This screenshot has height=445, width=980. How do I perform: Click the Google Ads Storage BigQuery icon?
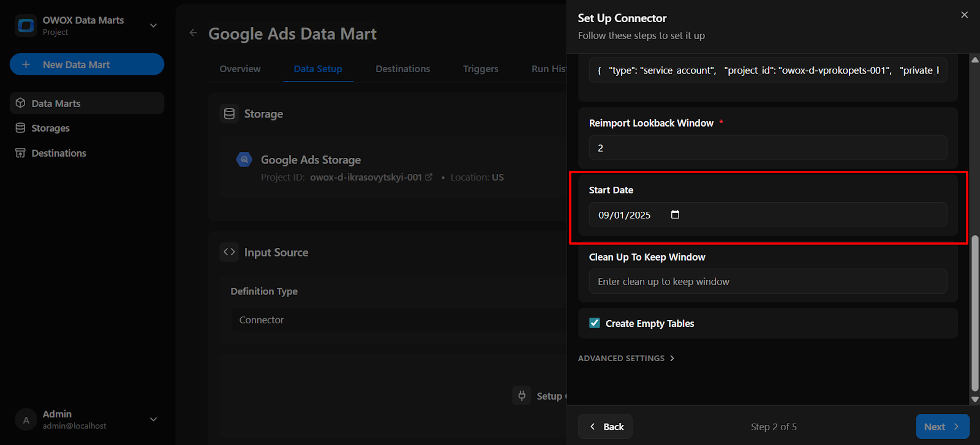pyautogui.click(x=244, y=160)
